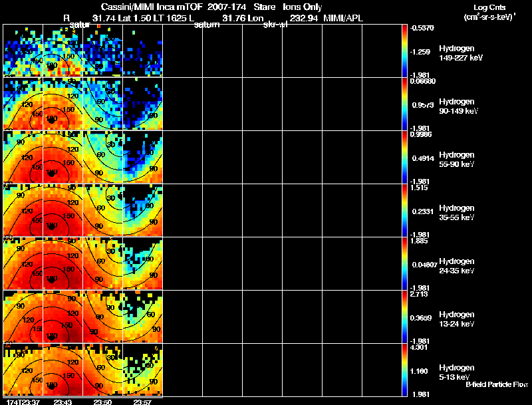Select the 13-24 keV image at 23:43
The height and width of the screenshot is (405, 532).
63,317
